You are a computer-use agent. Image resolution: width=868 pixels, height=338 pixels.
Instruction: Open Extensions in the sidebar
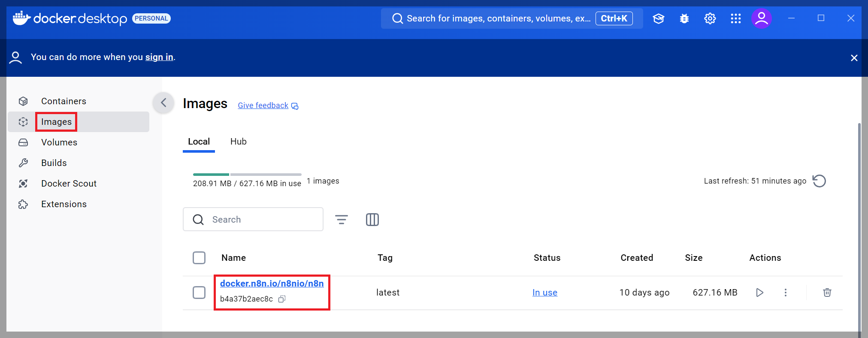coord(79,204)
